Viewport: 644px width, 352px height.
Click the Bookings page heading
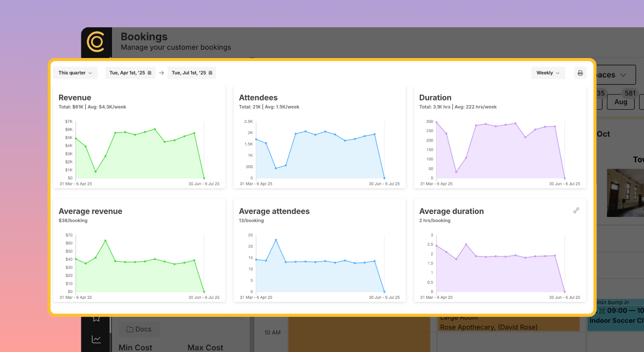click(144, 37)
